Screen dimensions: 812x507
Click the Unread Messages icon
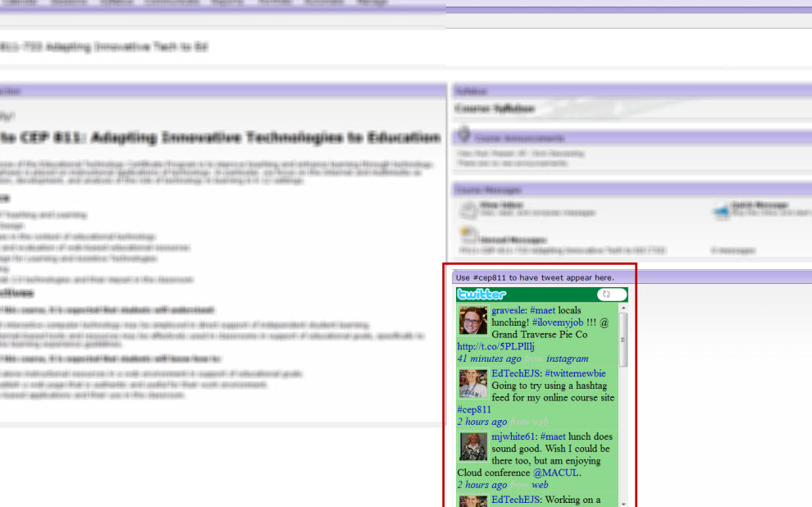(468, 236)
